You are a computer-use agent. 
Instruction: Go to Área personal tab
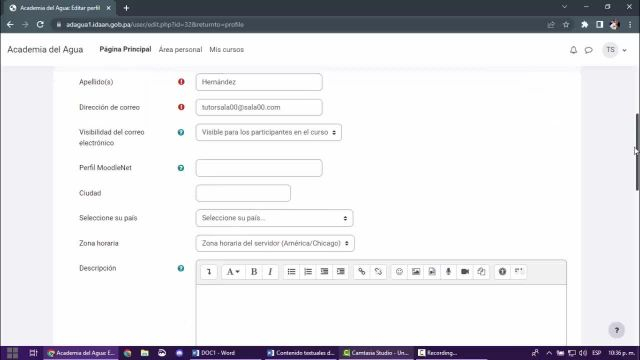180,49
